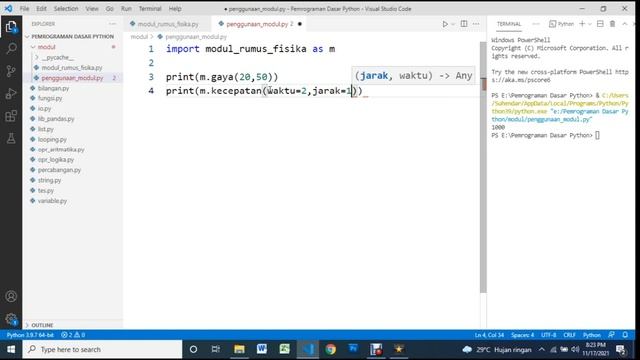Image resolution: width=640 pixels, height=360 pixels.
Task: Split the terminal panel
Action: point(600,24)
